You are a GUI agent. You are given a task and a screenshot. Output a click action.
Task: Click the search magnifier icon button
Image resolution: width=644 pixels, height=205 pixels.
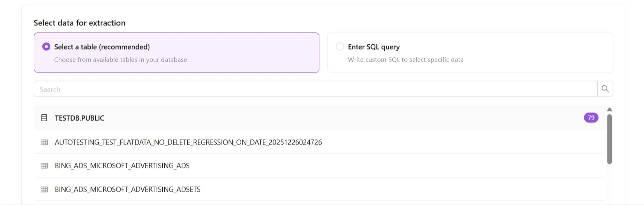click(x=605, y=89)
